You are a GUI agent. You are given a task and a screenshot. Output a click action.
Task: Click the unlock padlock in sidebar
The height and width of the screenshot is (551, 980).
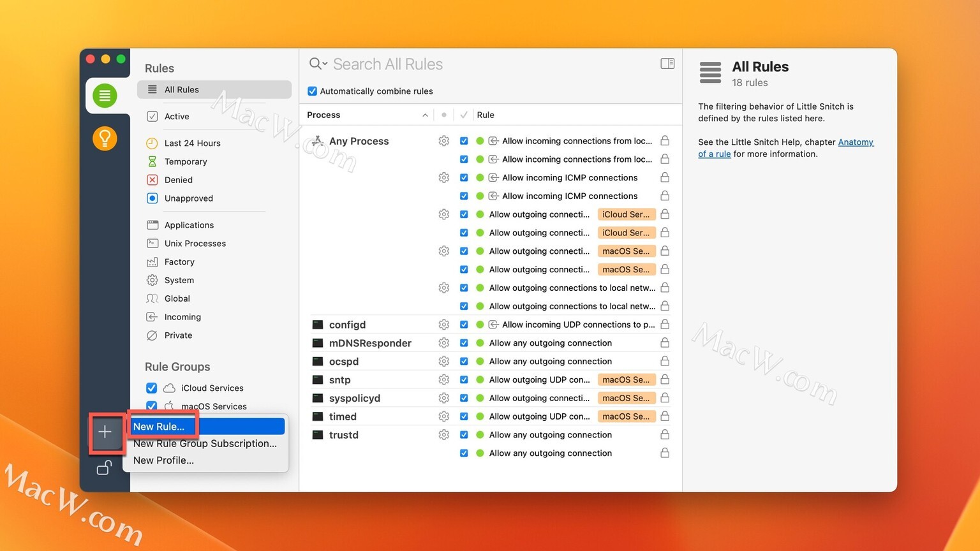coord(105,468)
